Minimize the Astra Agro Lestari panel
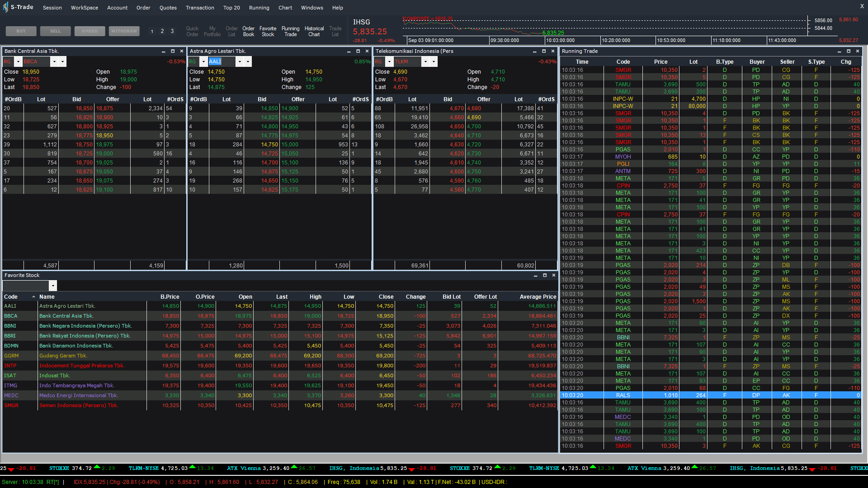 coord(349,51)
